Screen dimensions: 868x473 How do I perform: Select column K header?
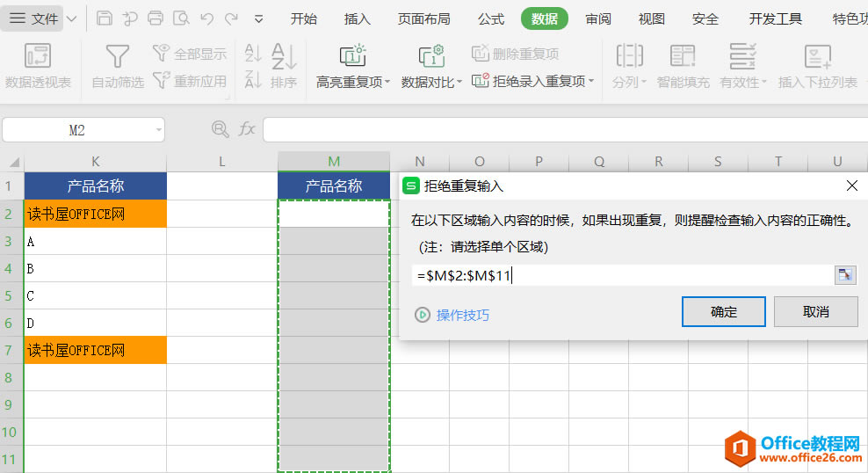(95, 161)
